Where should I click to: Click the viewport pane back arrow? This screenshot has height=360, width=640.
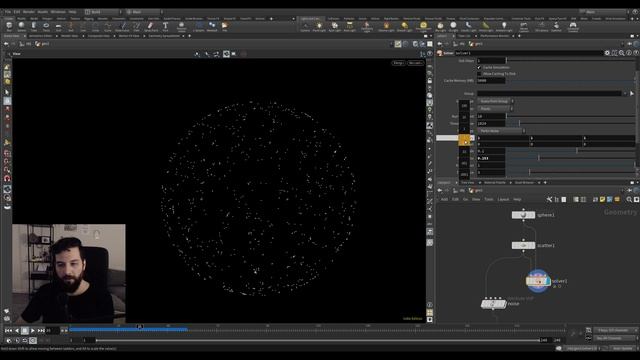click(x=6, y=44)
